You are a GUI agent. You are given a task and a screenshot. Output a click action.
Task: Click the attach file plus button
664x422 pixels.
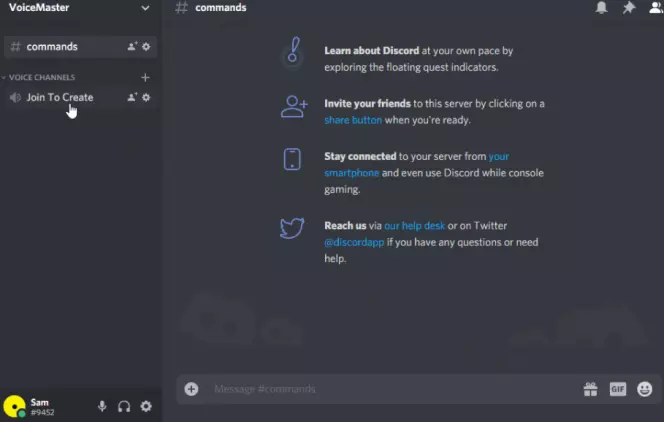coord(191,389)
